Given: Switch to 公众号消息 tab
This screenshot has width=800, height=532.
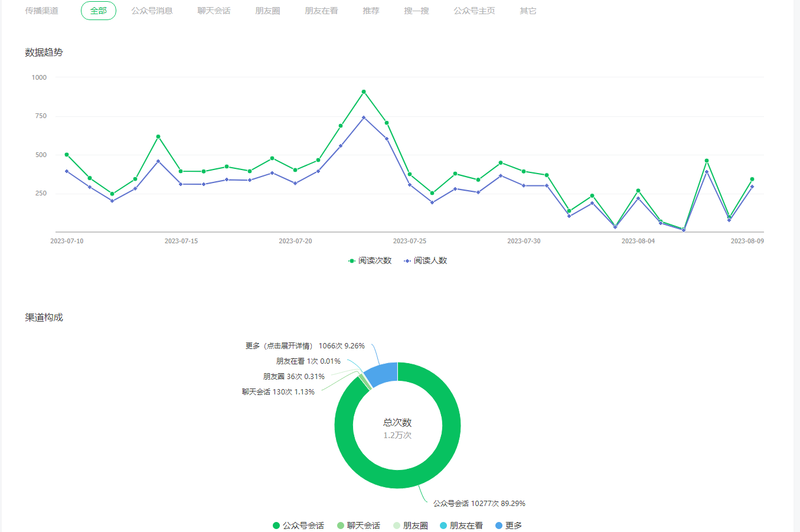Looking at the screenshot, I should (x=152, y=11).
